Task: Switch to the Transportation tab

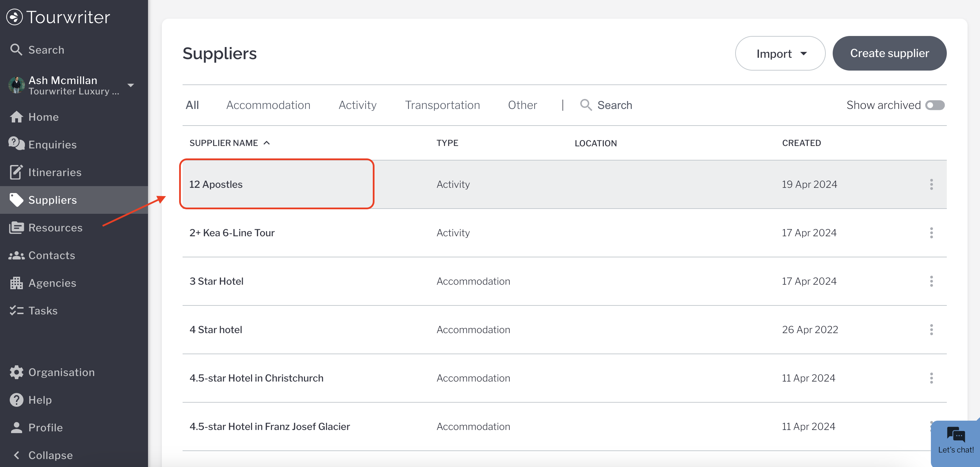Action: click(x=442, y=105)
